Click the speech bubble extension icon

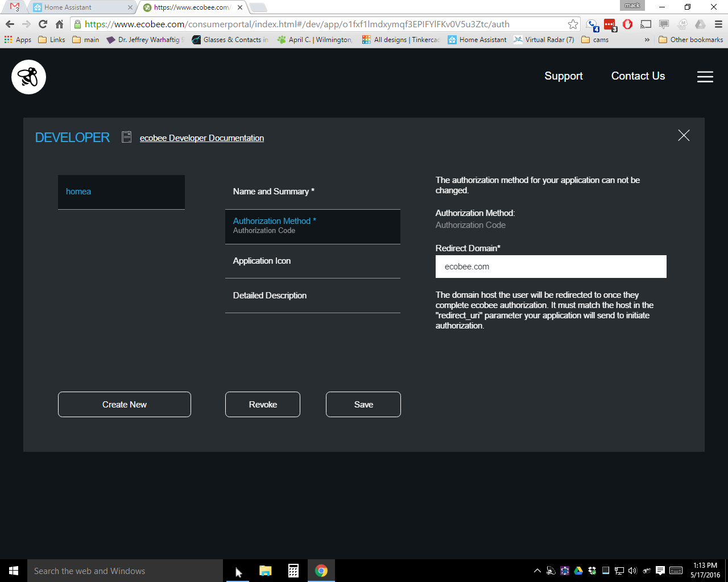click(x=664, y=24)
